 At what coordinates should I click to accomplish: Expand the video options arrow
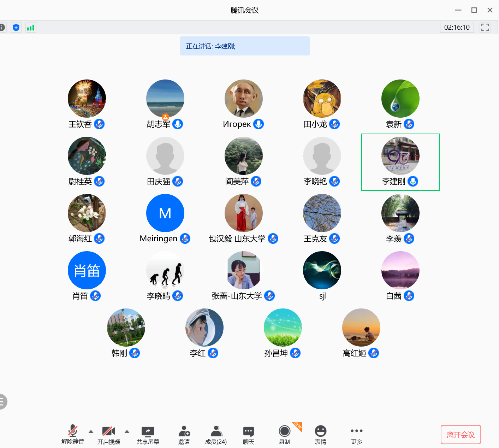pyautogui.click(x=127, y=431)
